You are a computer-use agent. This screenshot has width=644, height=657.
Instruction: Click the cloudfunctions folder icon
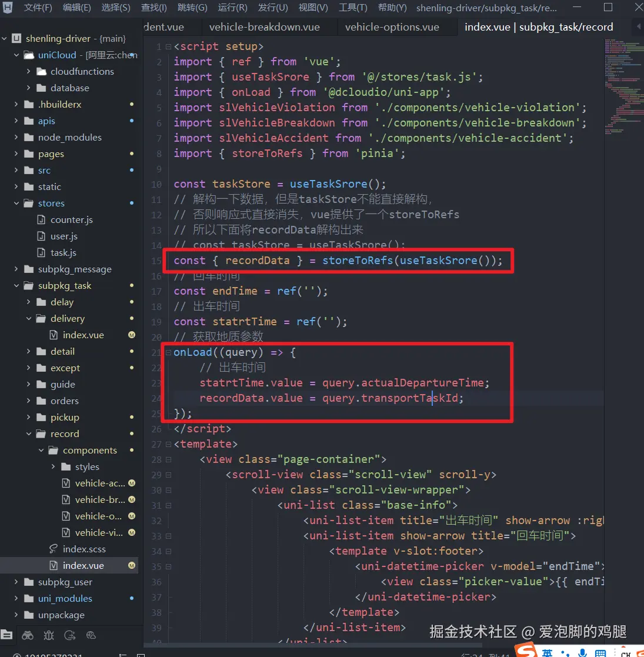tap(41, 72)
